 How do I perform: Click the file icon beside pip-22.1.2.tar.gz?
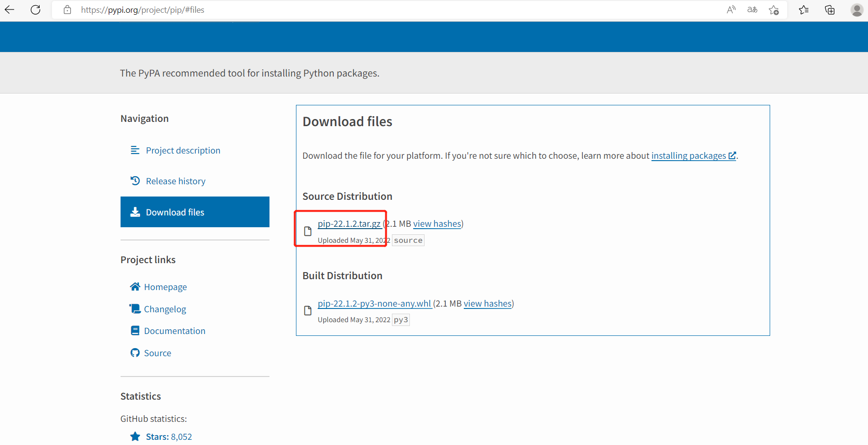tap(308, 231)
